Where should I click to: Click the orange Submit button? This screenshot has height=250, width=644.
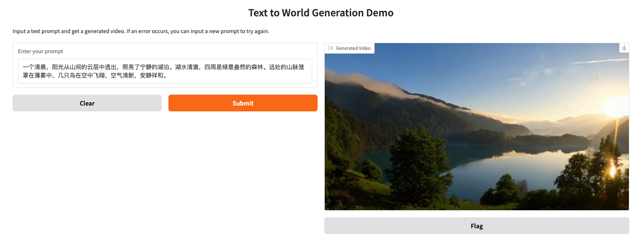[243, 103]
